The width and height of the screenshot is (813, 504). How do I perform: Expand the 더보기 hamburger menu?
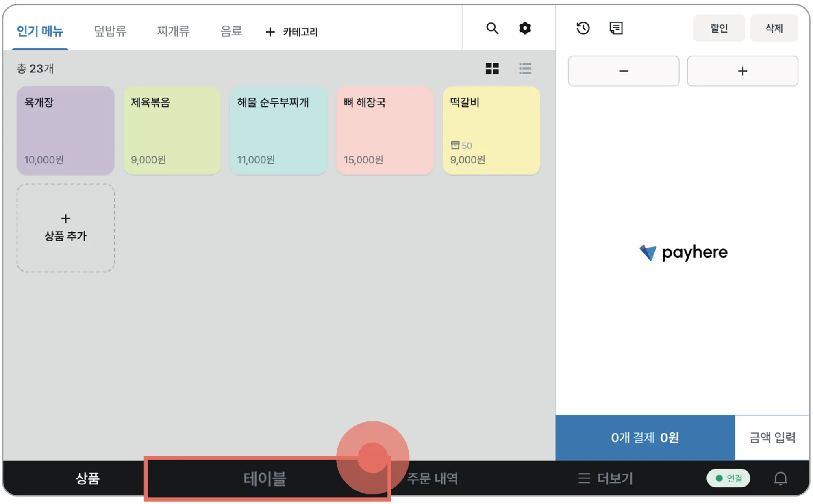pos(606,478)
